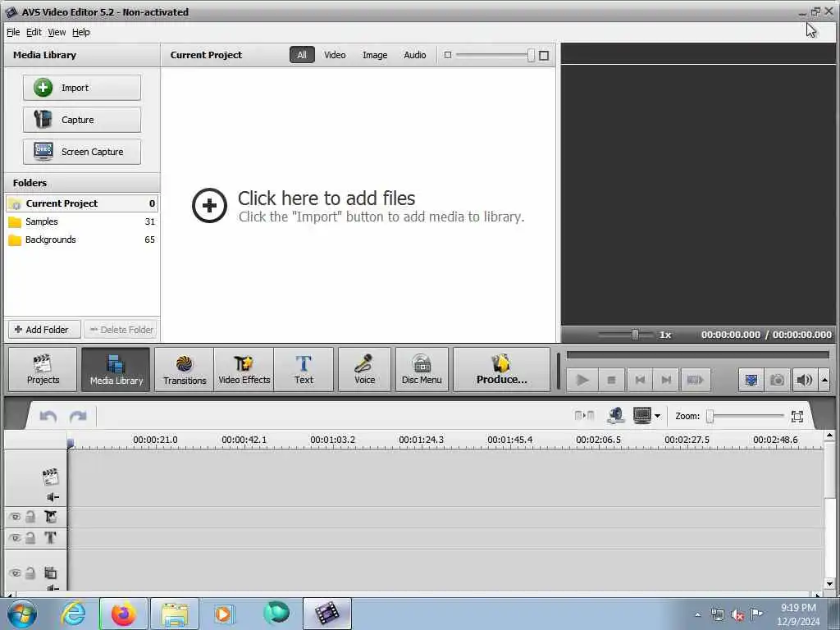Viewport: 840px width, 630px height.
Task: Switch to Media Library panel
Action: [x=116, y=370]
